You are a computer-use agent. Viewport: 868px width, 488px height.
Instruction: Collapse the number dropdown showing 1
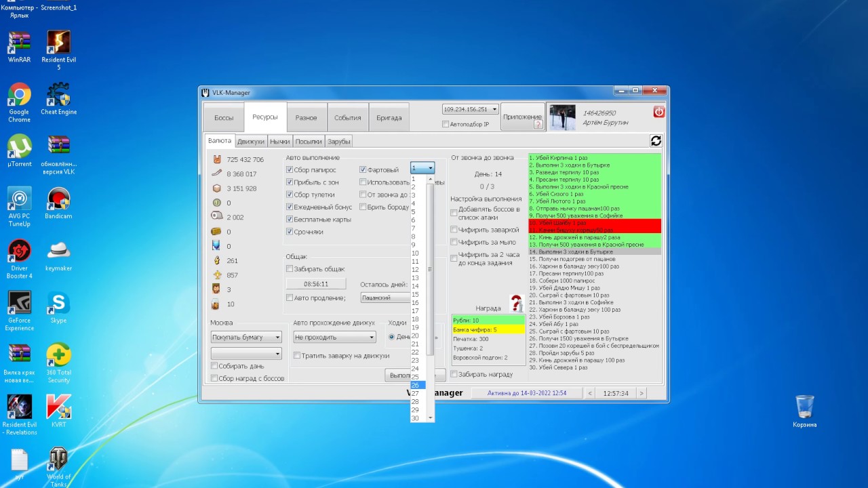422,168
